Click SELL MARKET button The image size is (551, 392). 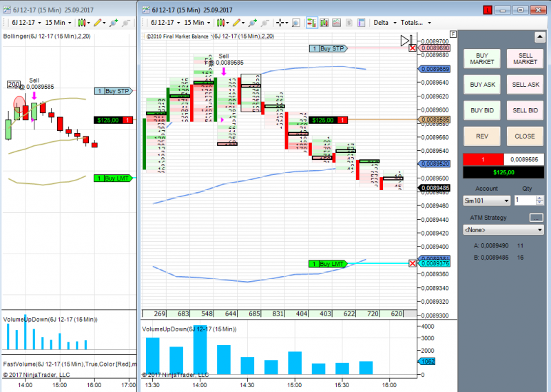click(x=525, y=59)
